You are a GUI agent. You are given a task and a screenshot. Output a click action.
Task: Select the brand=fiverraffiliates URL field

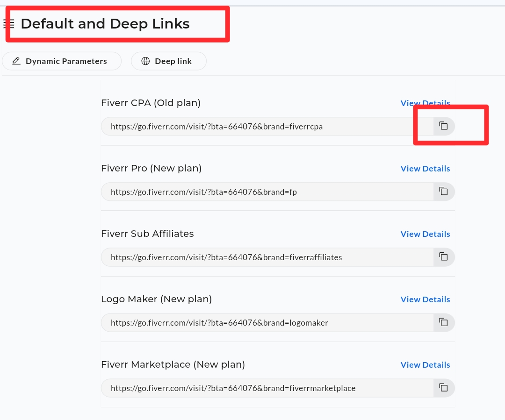[x=267, y=257]
